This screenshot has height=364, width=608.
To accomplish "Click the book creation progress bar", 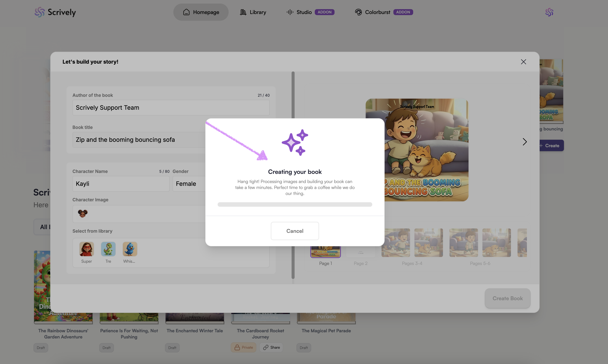I will [x=295, y=204].
